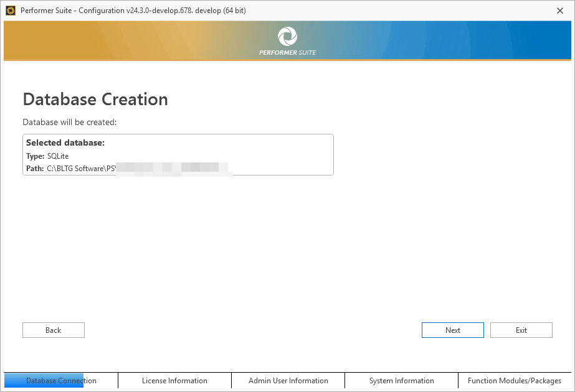Click the swirl logo in the banner

pos(287,36)
